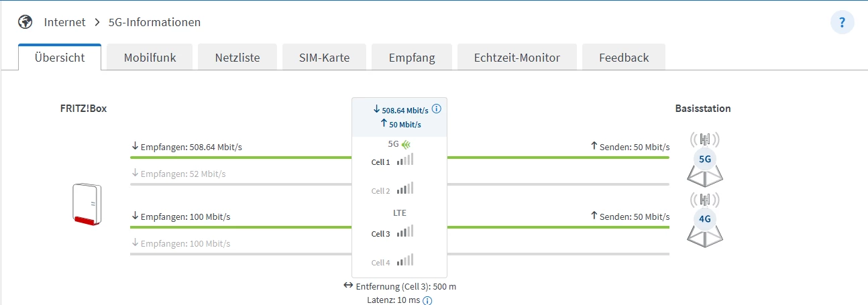This screenshot has height=305, width=868.
Task: Click Cell 1 signal strength bars
Action: tap(404, 160)
